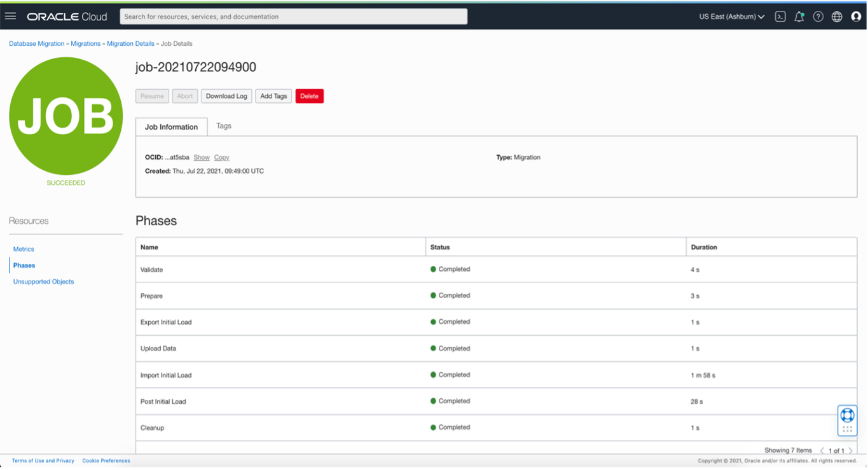Show the full OCID value
This screenshot has width=868, height=470.
[x=202, y=157]
